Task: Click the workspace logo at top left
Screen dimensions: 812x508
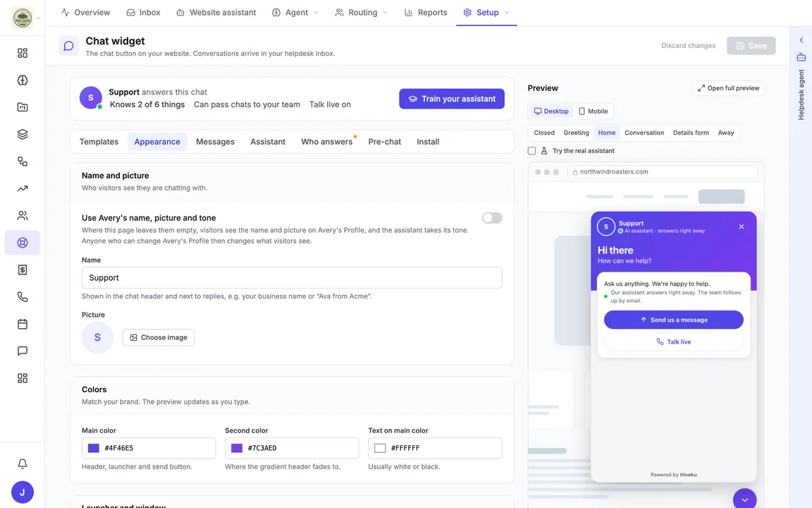Action: [23, 18]
